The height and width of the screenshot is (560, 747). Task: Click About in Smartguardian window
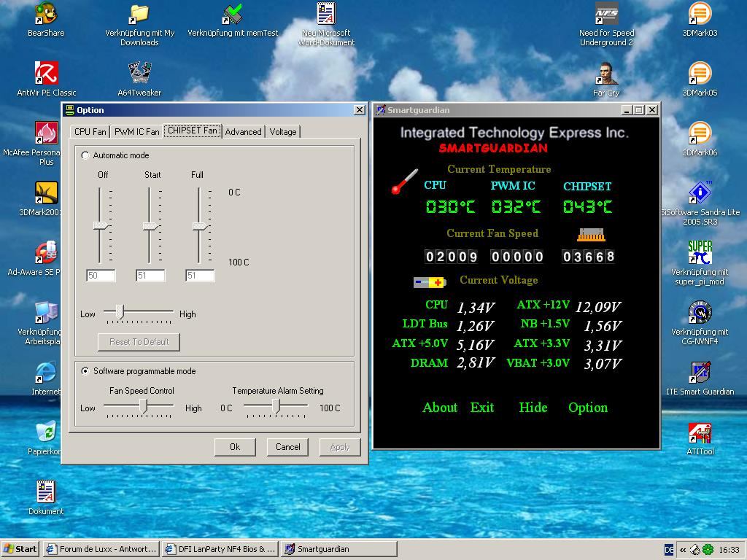[440, 408]
